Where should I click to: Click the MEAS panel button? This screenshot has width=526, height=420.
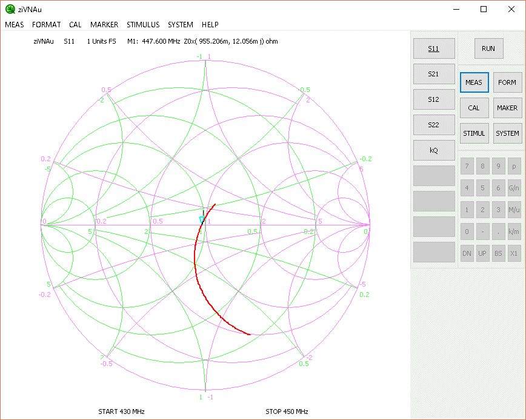474,82
